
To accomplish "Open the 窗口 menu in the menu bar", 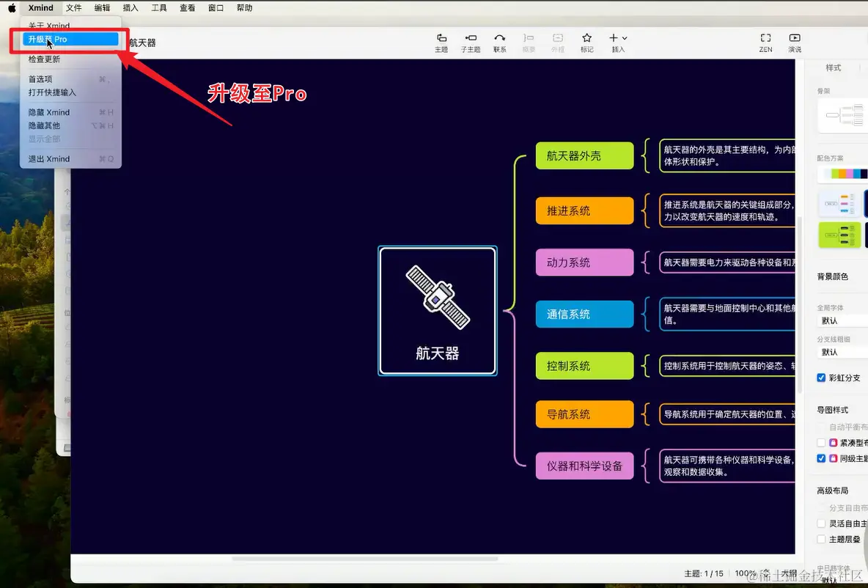I will click(x=216, y=8).
